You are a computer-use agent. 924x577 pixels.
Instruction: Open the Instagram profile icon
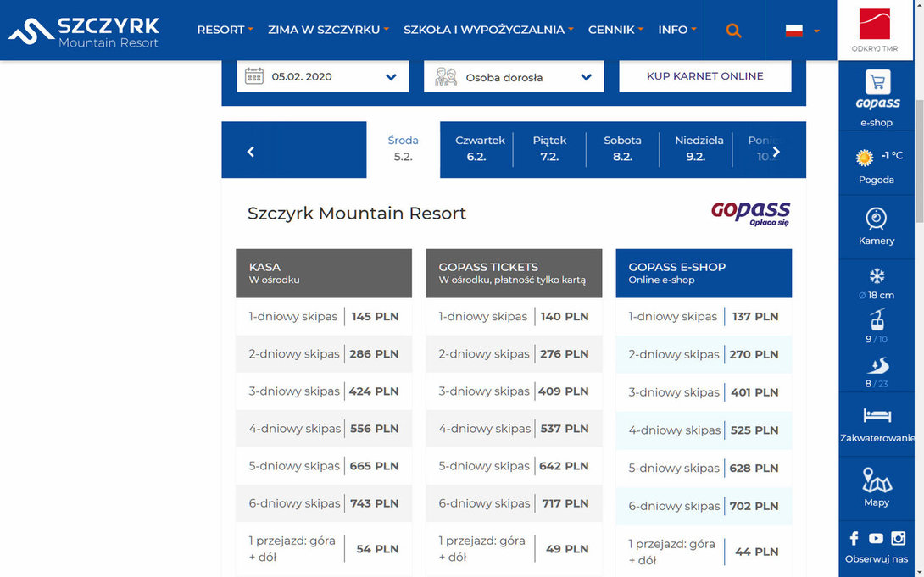coord(898,538)
